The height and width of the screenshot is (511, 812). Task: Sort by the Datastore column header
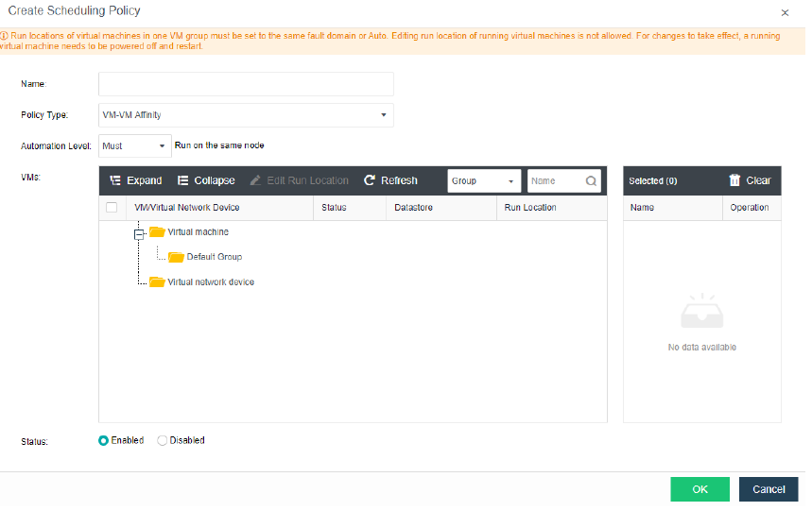[x=413, y=208]
